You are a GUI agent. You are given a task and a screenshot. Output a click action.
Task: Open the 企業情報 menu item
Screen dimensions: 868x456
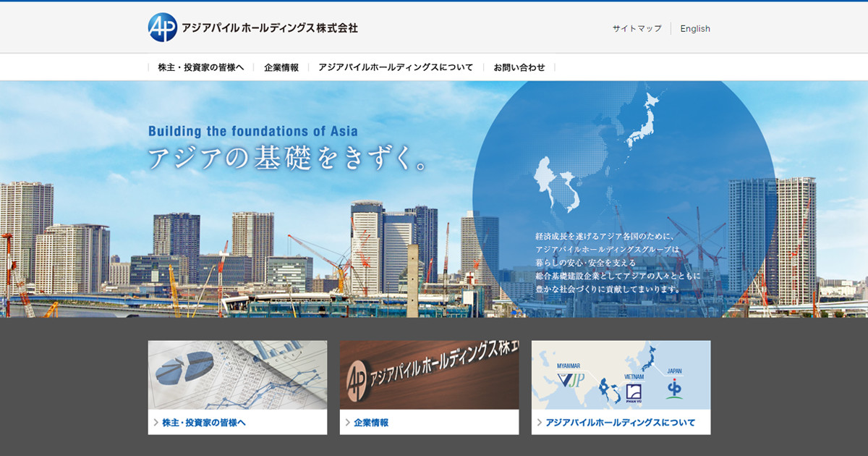281,67
